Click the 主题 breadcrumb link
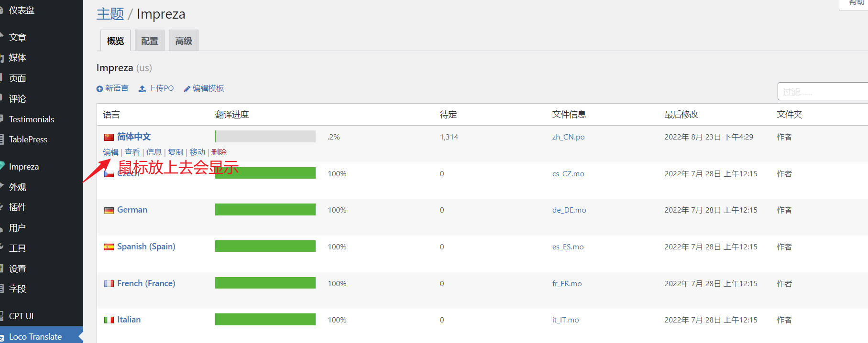 pyautogui.click(x=110, y=14)
